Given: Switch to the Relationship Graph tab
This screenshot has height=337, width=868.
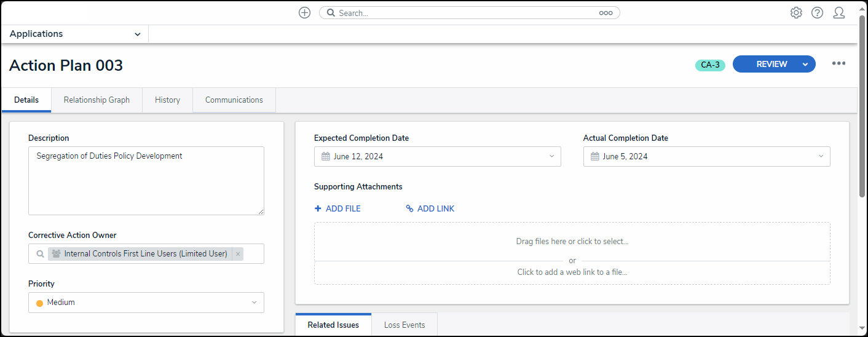Looking at the screenshot, I should pos(97,100).
